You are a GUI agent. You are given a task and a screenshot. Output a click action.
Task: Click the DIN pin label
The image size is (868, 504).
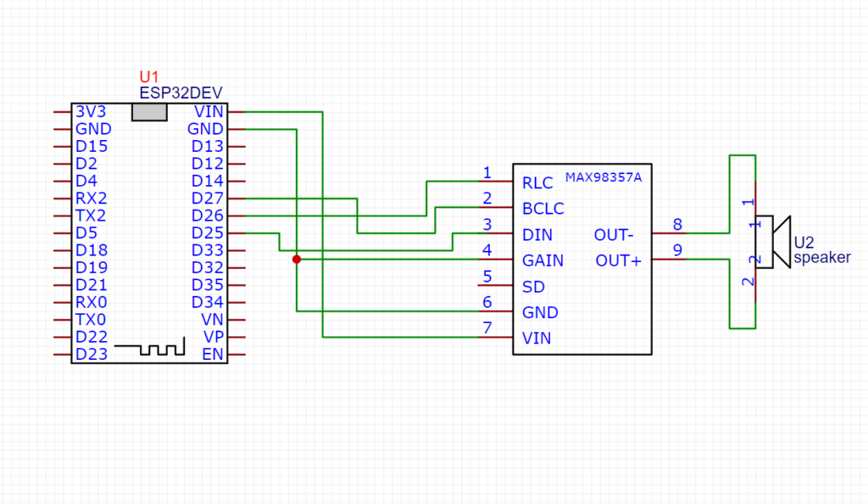(537, 235)
